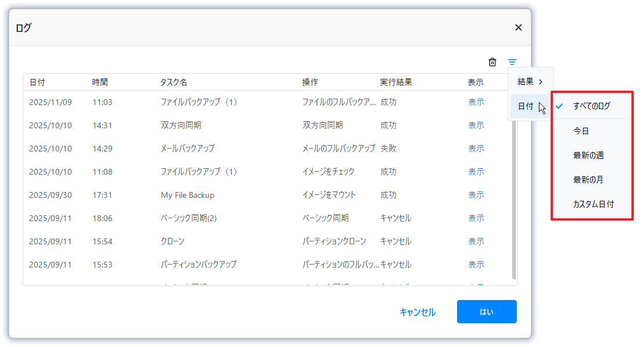644x347 pixels.
Task: Select 最新の月 from date filter
Action: (x=588, y=180)
